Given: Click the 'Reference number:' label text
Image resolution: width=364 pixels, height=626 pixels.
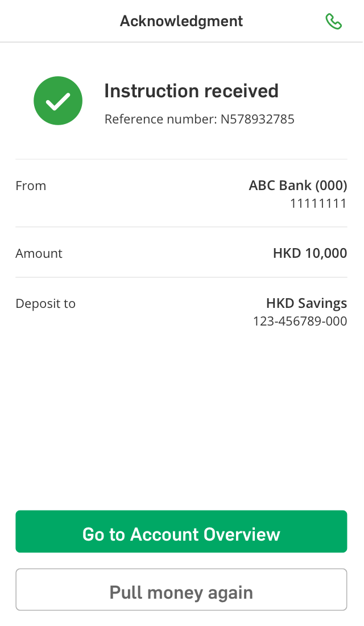Looking at the screenshot, I should tap(160, 120).
